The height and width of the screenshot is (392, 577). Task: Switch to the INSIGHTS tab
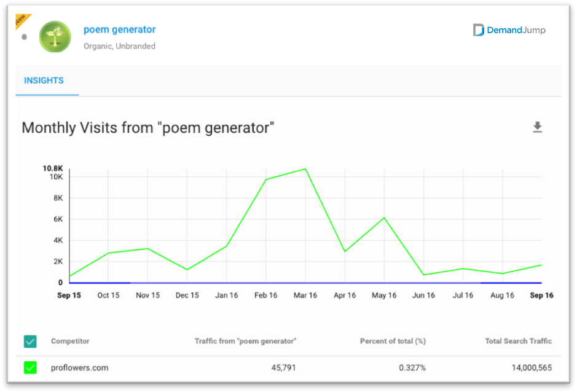[44, 80]
